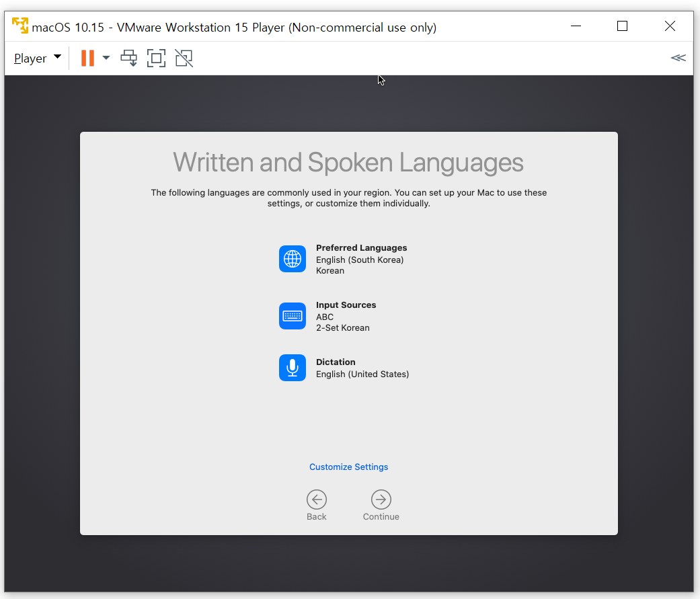Viewport: 700px width, 599px height.
Task: Click the VMware logo in title bar
Action: click(20, 27)
